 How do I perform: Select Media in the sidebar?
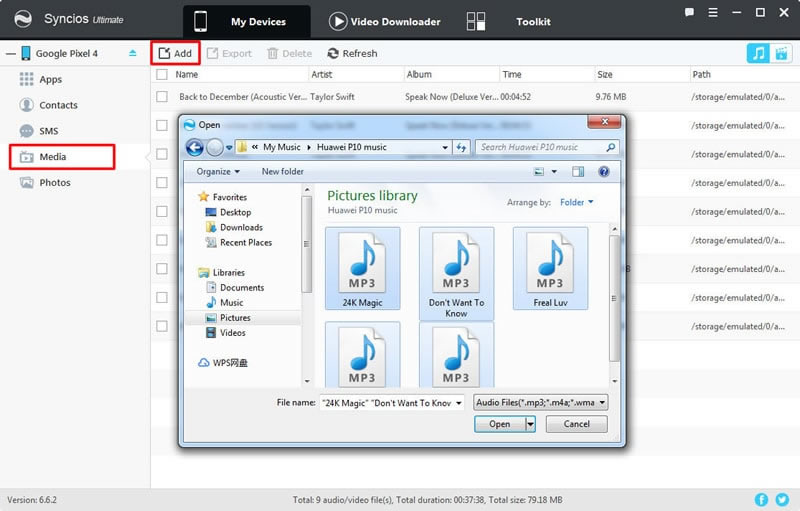(x=62, y=157)
